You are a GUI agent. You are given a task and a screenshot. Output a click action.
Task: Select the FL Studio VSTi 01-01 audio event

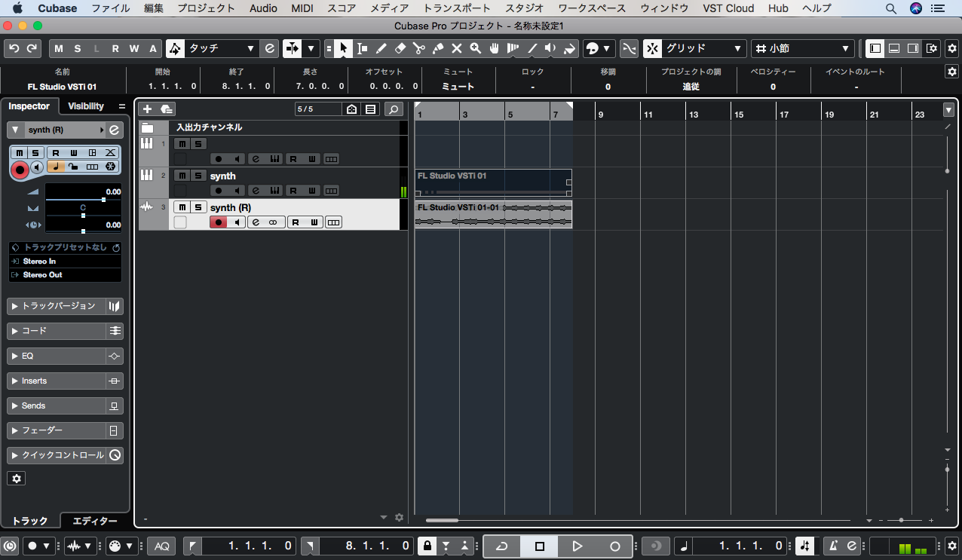click(494, 214)
